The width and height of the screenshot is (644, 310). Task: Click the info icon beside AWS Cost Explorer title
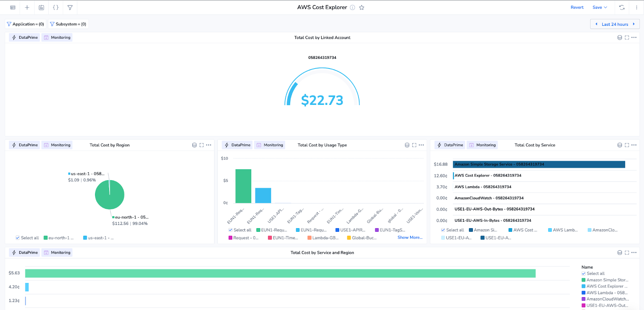click(x=353, y=7)
